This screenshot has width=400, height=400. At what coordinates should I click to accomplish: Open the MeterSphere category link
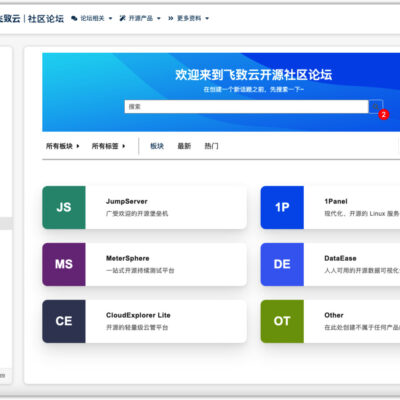point(128,258)
